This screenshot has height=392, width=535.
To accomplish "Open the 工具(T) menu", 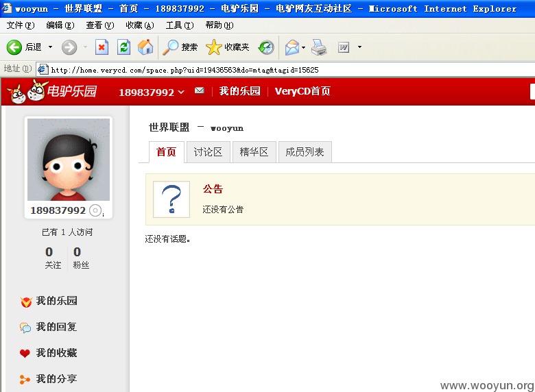I will [180, 25].
